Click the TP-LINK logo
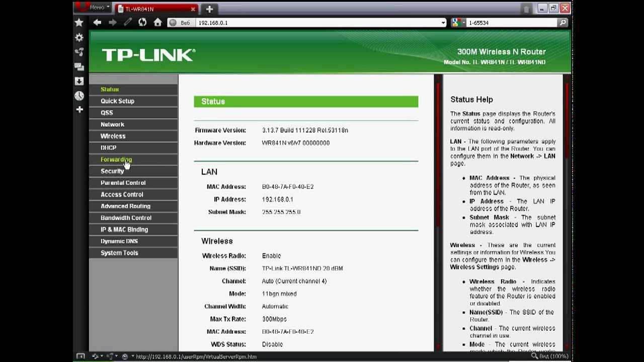Viewport: 644px width, 362px height. [x=148, y=55]
